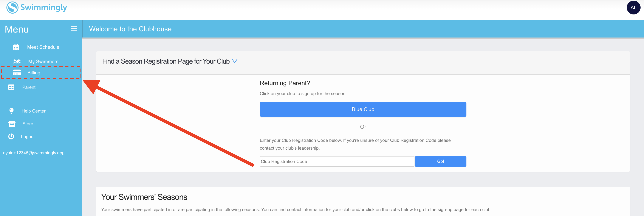644x216 pixels.
Task: Click the Parent table icon
Action: click(x=11, y=87)
